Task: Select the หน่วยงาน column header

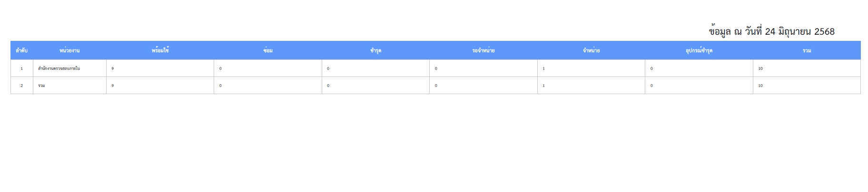Action: pos(69,50)
